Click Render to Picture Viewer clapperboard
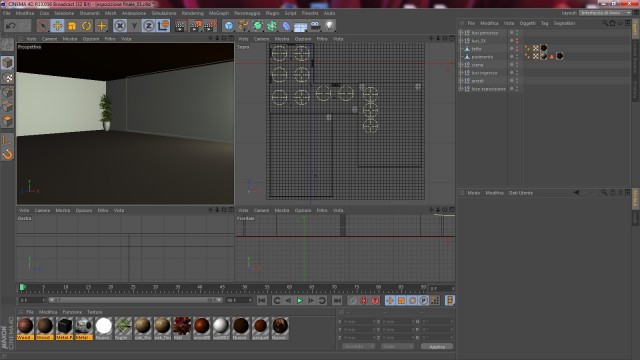Screen dimensions: 640x360 [195, 26]
